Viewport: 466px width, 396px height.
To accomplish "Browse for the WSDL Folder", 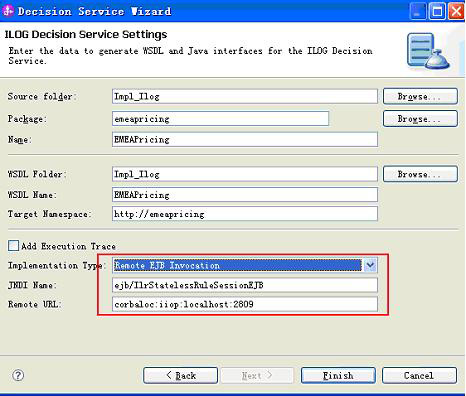I will [420, 174].
